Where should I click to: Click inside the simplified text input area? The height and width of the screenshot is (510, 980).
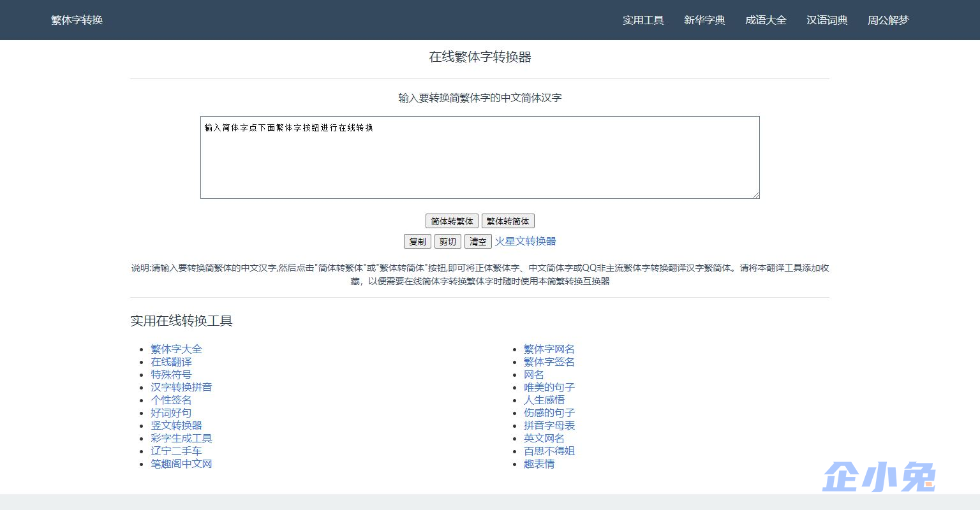pyautogui.click(x=480, y=157)
